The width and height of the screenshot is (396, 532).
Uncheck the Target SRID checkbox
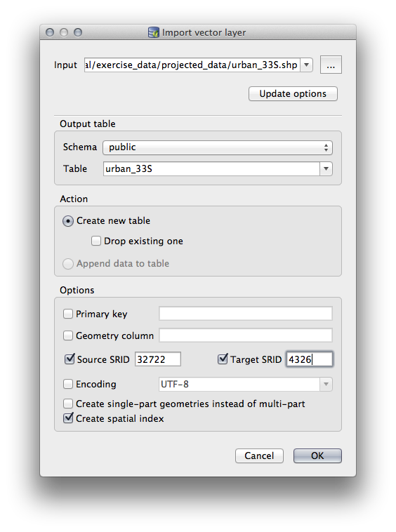(223, 359)
